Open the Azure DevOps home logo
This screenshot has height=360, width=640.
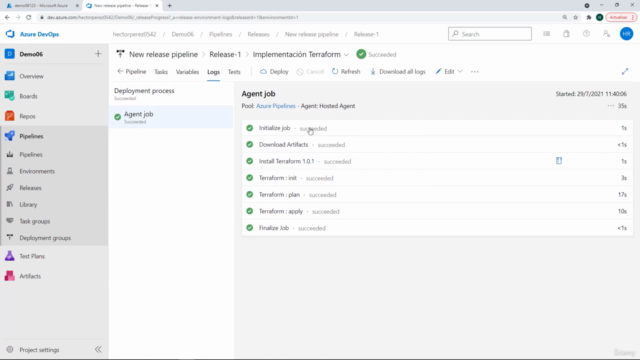point(33,34)
